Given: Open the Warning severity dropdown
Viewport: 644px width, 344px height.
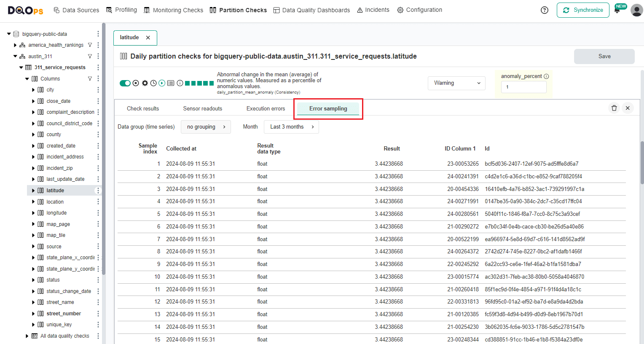Looking at the screenshot, I should click(456, 83).
